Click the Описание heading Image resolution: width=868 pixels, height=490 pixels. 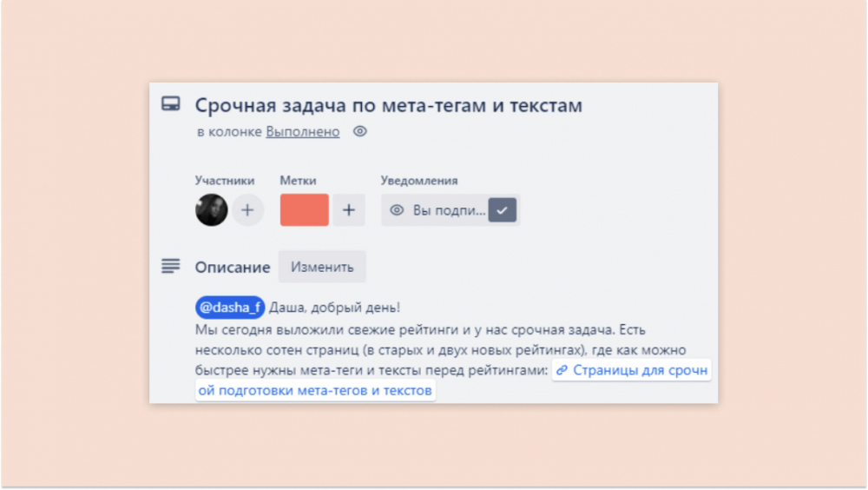pyautogui.click(x=233, y=268)
